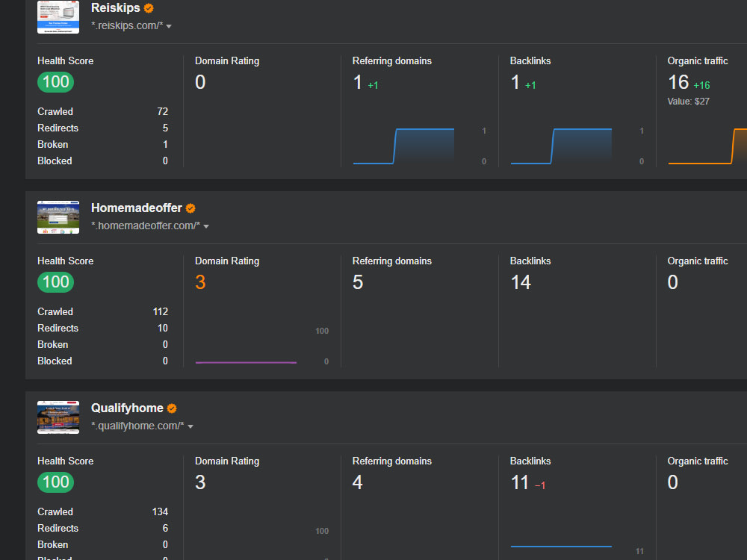Click the Qualifyhome verified badge icon
The width and height of the screenshot is (747, 560).
point(172,408)
